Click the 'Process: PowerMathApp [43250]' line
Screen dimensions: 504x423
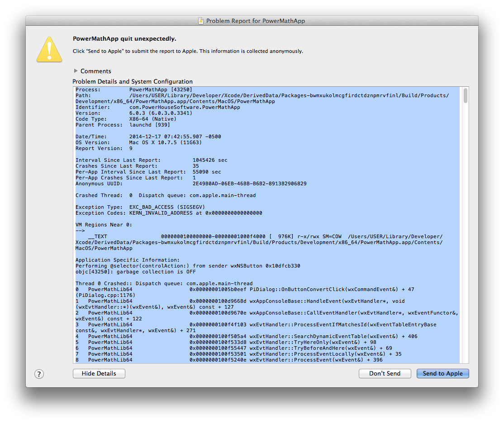(134, 89)
